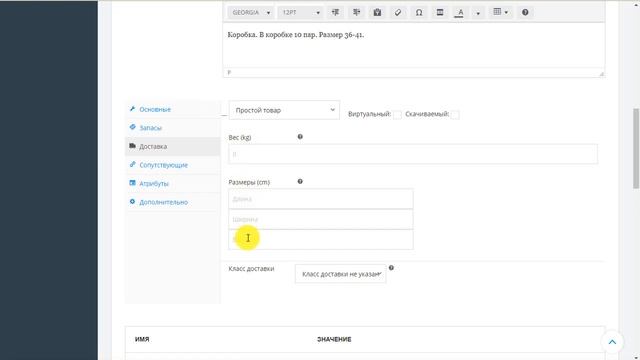Click the page vertical scrollbar thumb
Viewport: 640px width, 360px height.
click(x=636, y=149)
